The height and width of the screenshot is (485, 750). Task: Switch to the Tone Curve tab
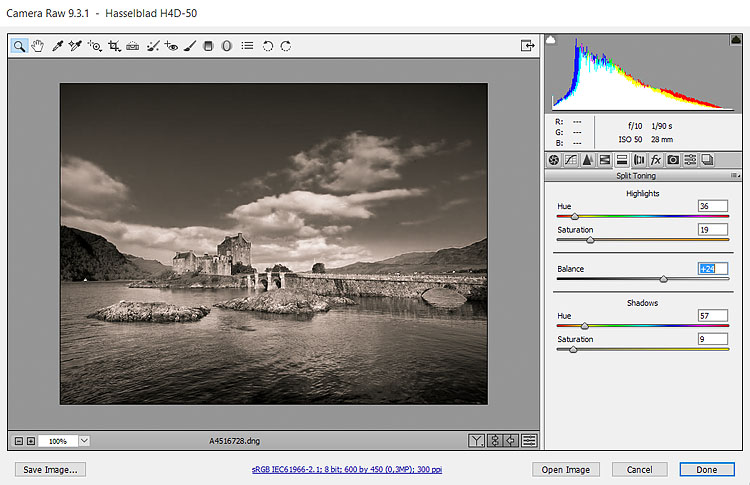pos(571,160)
